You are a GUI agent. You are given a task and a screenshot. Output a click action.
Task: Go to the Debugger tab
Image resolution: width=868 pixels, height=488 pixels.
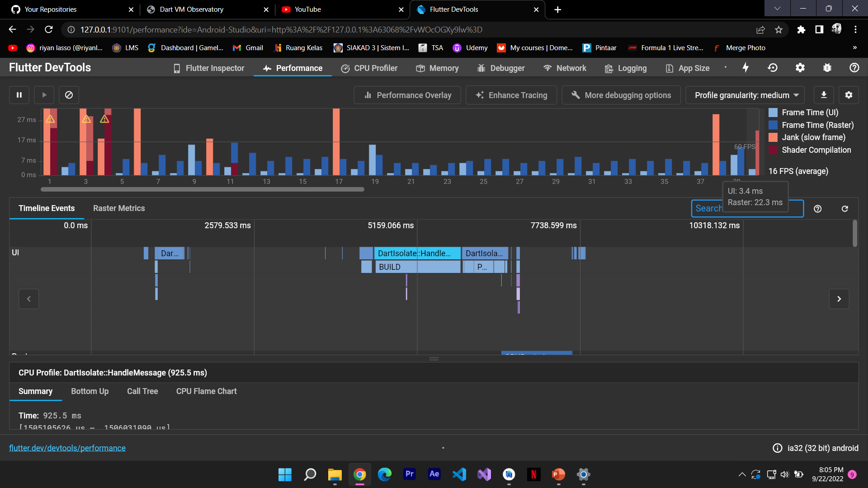[x=501, y=68]
